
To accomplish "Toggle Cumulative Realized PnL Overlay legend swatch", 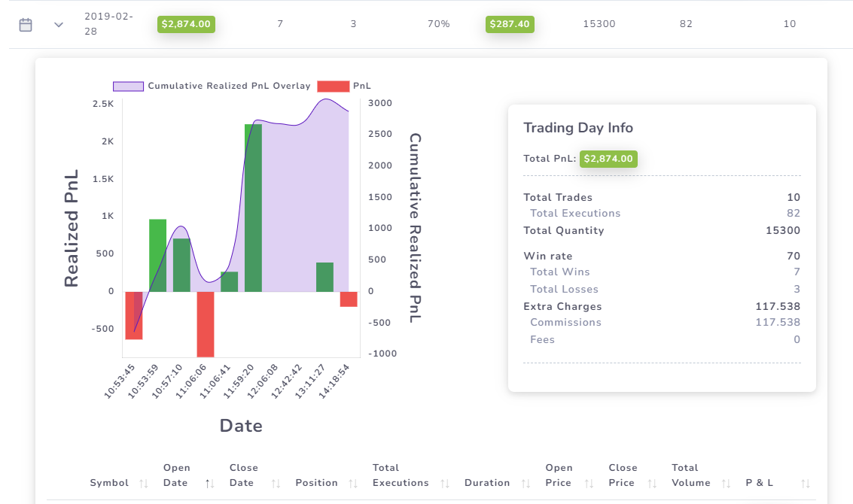I will point(129,86).
